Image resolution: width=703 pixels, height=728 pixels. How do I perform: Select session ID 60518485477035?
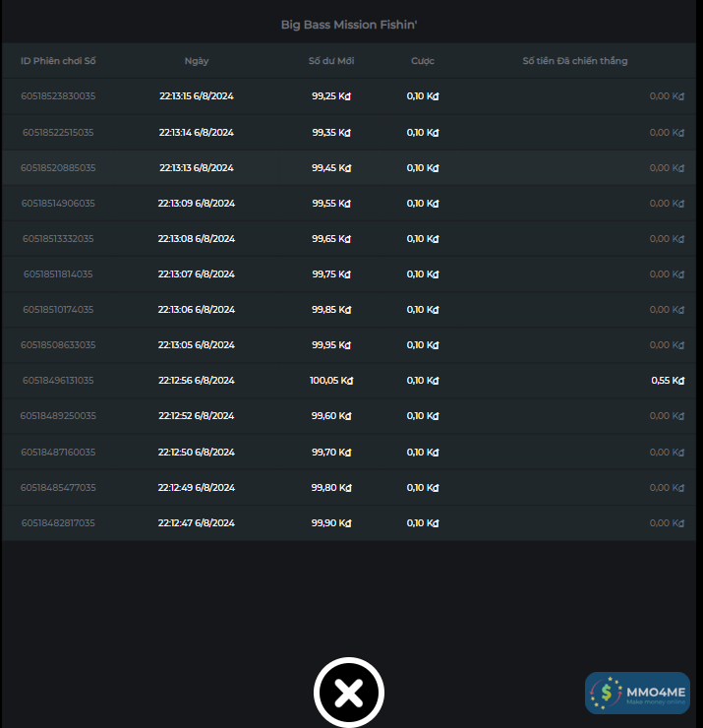pyautogui.click(x=58, y=488)
